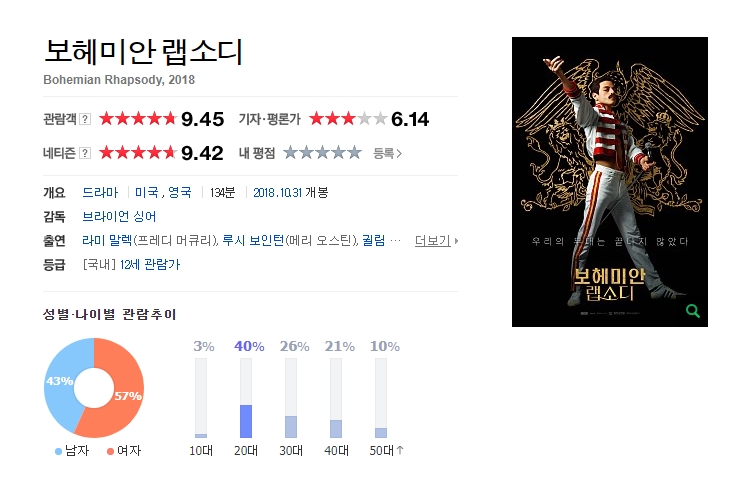This screenshot has width=752, height=485.
Task: Open the 미국 country link
Action: pyautogui.click(x=146, y=192)
